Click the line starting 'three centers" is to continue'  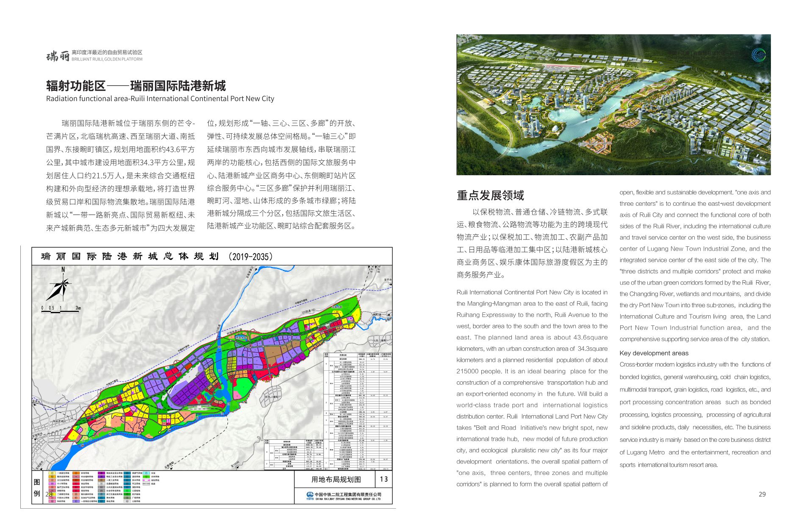point(695,204)
